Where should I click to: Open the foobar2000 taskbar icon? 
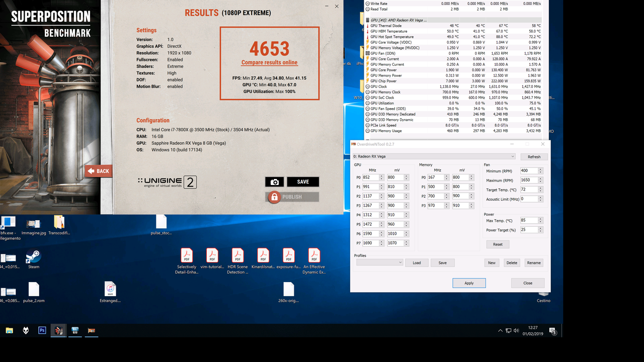click(26, 330)
